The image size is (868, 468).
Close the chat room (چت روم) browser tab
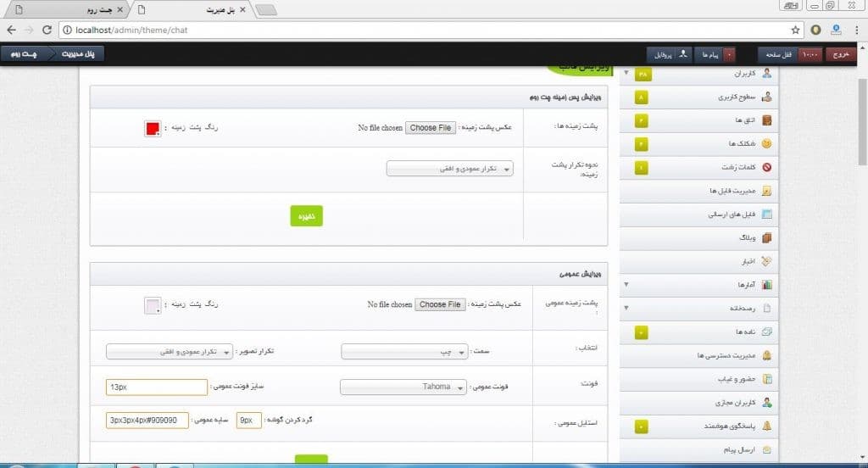(x=120, y=10)
